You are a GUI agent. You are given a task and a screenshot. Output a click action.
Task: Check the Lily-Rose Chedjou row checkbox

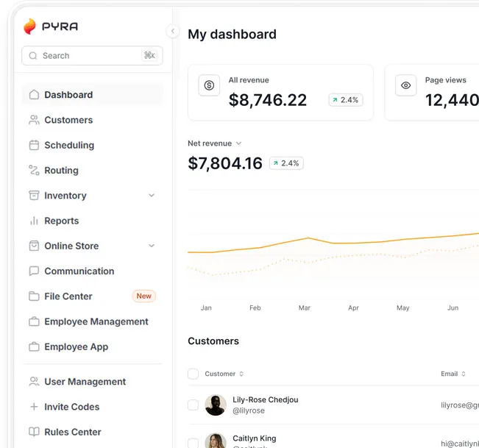coord(193,405)
